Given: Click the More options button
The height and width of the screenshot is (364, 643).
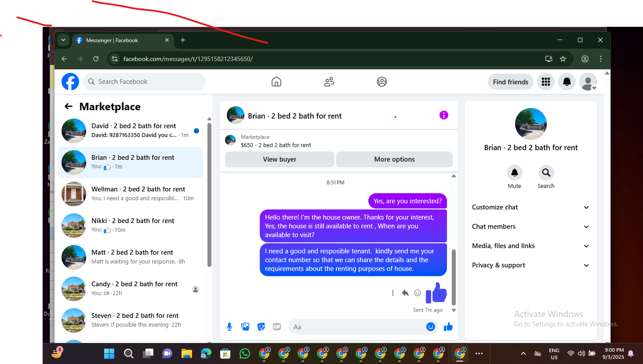Looking at the screenshot, I should pos(394,159).
